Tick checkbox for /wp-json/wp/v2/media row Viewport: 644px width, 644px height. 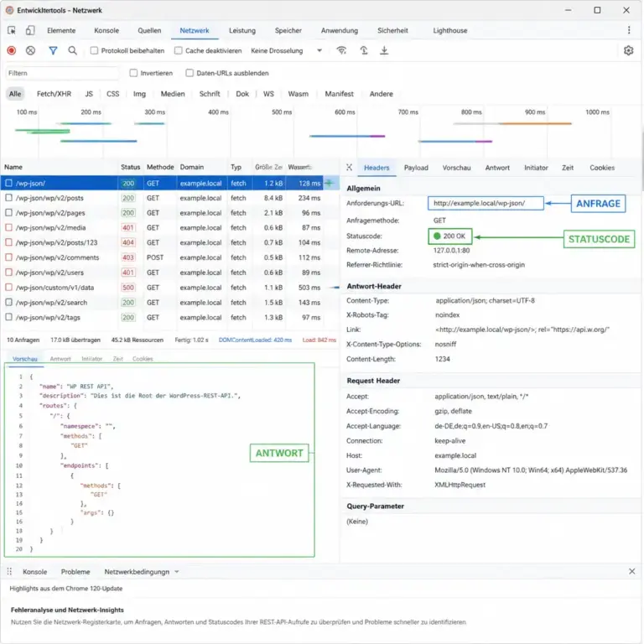[8, 227]
